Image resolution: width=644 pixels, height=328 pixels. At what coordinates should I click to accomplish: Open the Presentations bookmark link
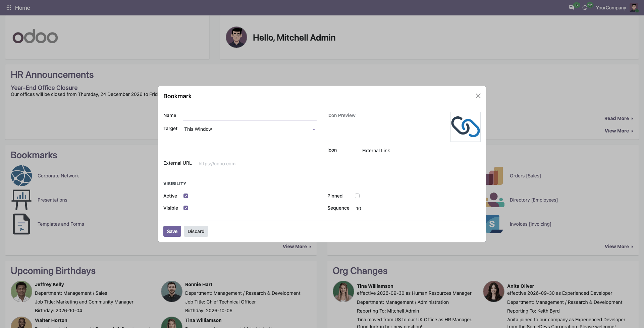(x=52, y=200)
